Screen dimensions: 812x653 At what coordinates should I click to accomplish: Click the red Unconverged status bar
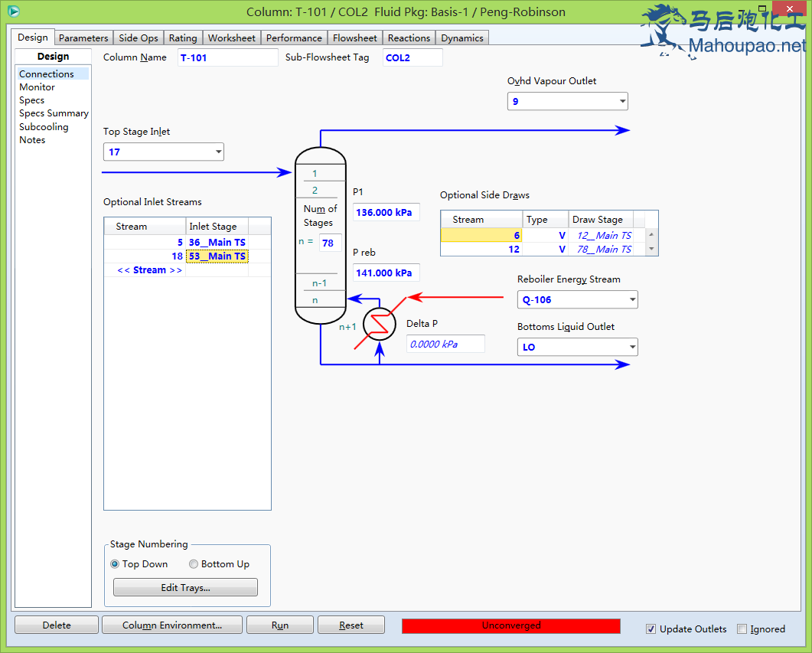point(510,625)
